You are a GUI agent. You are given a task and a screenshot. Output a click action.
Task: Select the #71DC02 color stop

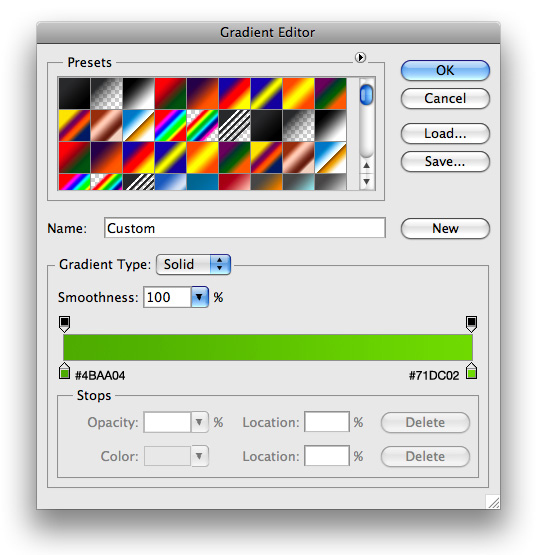(471, 371)
